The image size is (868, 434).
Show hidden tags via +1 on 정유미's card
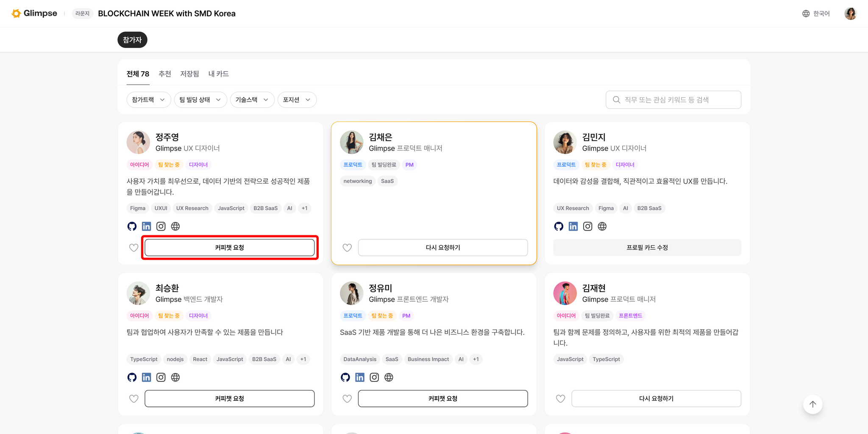pos(476,359)
